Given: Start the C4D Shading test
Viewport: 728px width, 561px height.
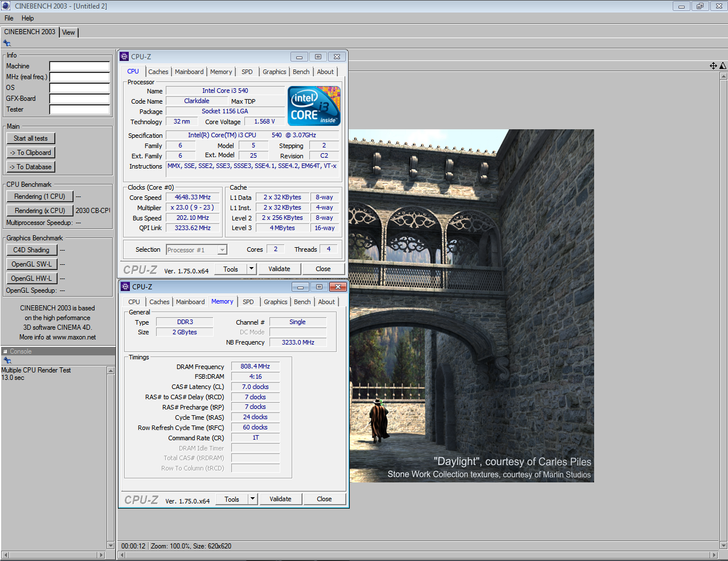Looking at the screenshot, I should click(31, 250).
